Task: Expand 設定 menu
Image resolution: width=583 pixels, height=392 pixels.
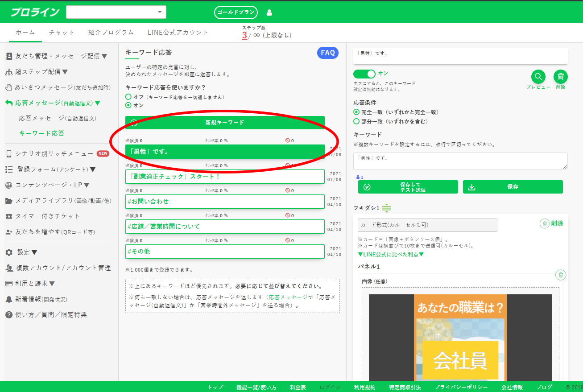Action: click(21, 252)
